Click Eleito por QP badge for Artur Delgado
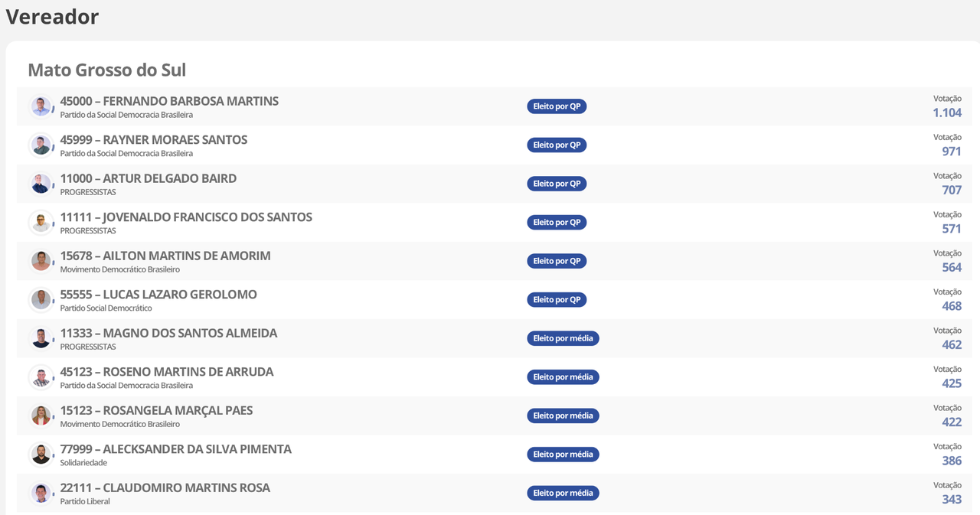The image size is (980, 515). 557,184
